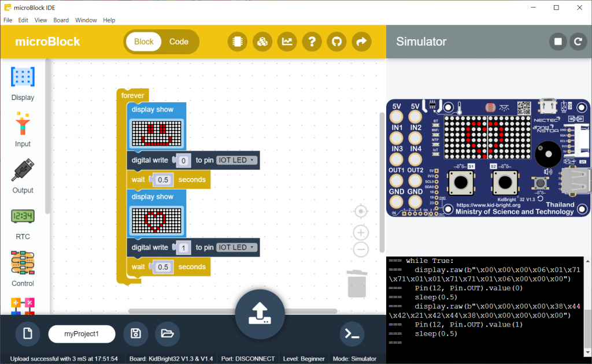Click the value 1 in digital write block

pyautogui.click(x=183, y=248)
